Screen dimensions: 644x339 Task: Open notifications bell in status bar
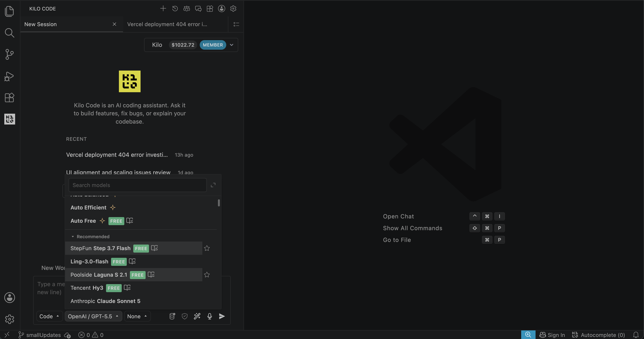[636, 335]
